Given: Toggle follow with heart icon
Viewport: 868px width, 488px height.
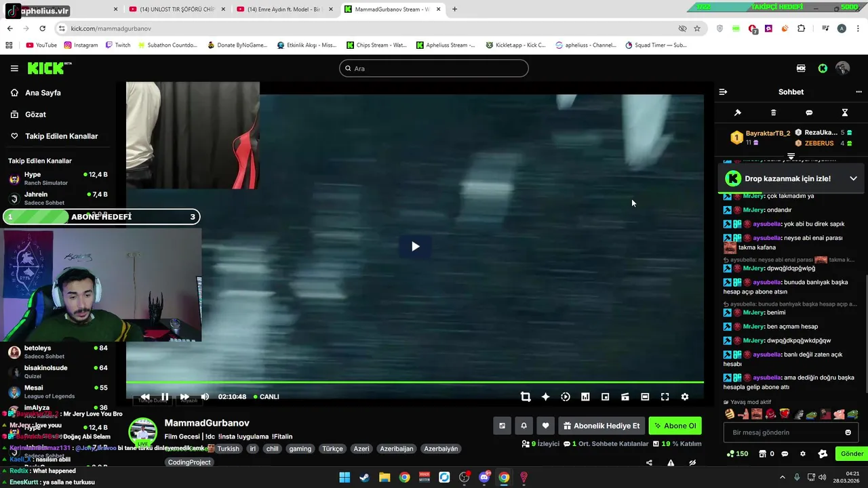Looking at the screenshot, I should [x=545, y=426].
